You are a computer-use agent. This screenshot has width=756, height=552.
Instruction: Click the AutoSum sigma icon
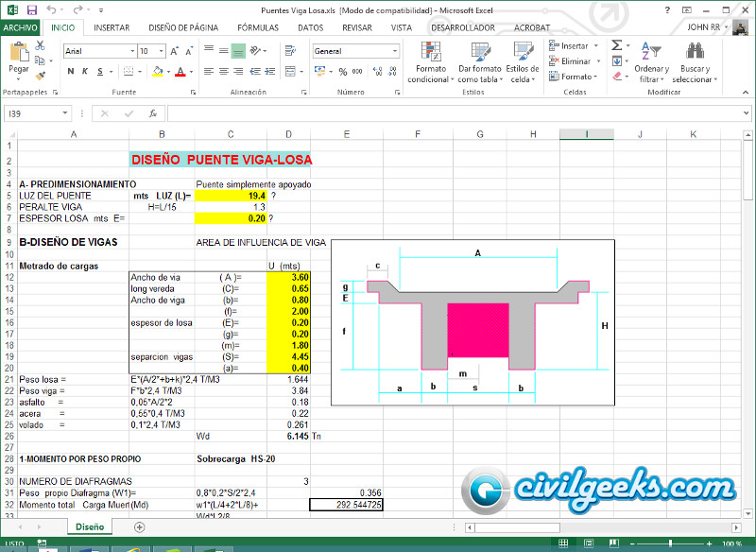(616, 45)
